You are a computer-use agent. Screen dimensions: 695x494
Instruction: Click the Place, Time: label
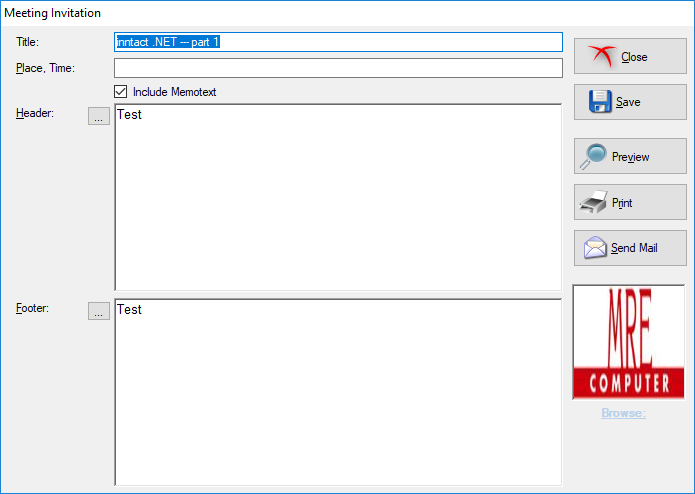pos(45,68)
